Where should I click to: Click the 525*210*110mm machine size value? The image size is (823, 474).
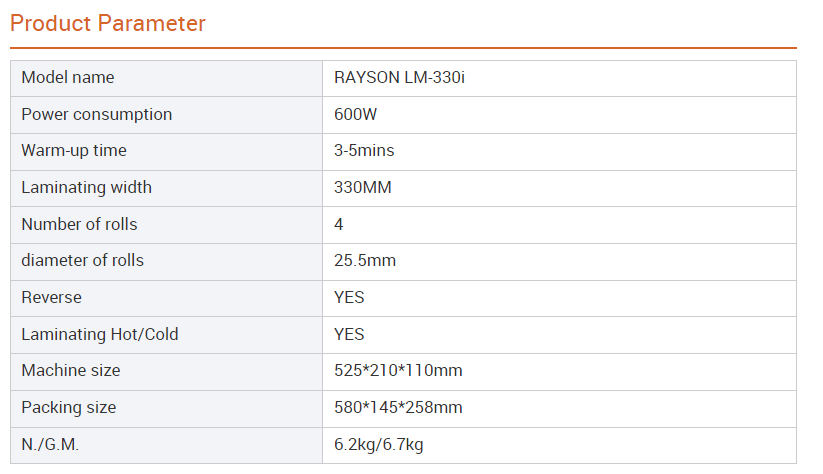coord(398,370)
